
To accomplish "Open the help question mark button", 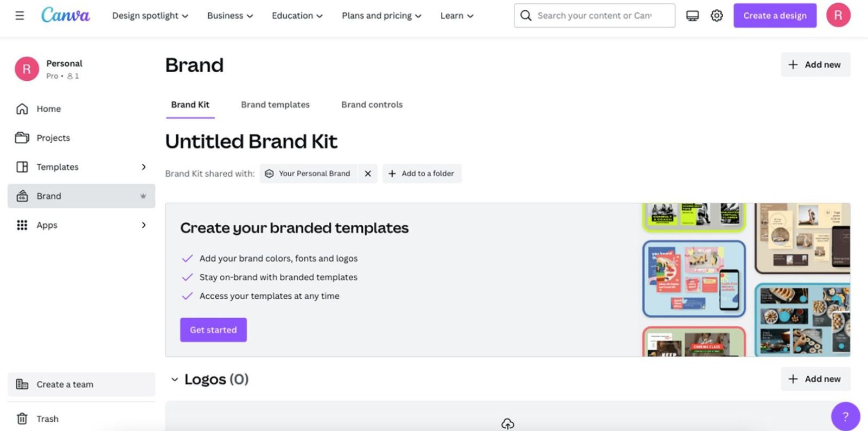I will [845, 416].
